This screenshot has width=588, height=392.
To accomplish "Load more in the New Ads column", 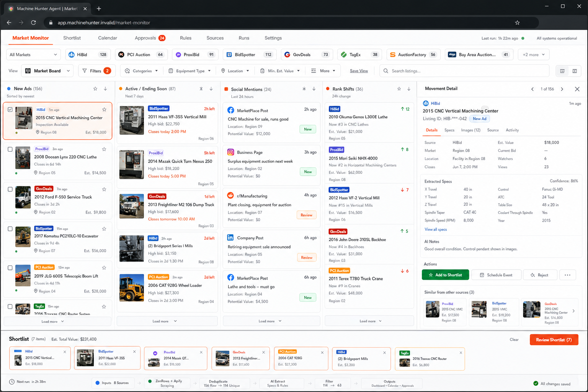I will coord(57,322).
